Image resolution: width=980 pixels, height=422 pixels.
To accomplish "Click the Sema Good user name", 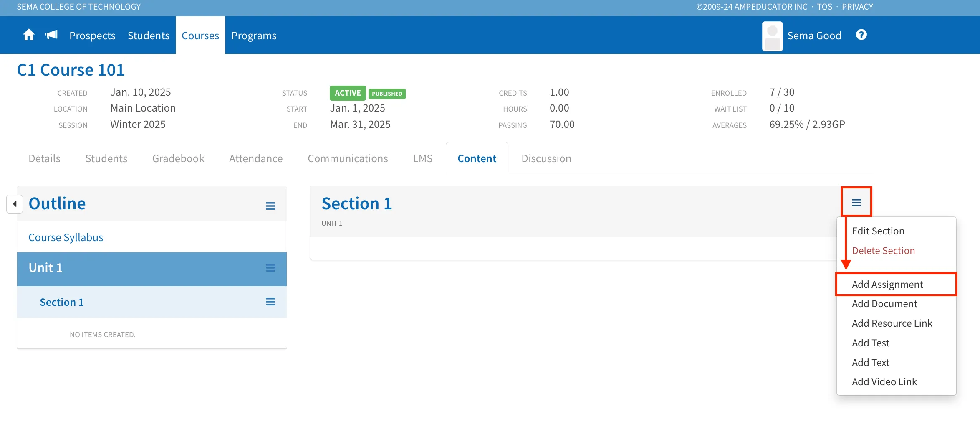I will pyautogui.click(x=814, y=36).
